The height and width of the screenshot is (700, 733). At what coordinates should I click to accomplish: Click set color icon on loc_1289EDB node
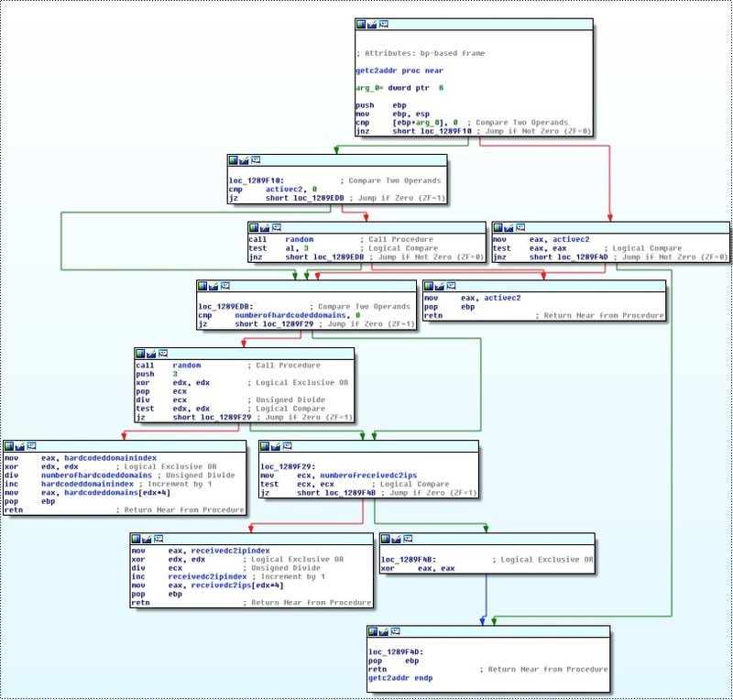point(203,286)
